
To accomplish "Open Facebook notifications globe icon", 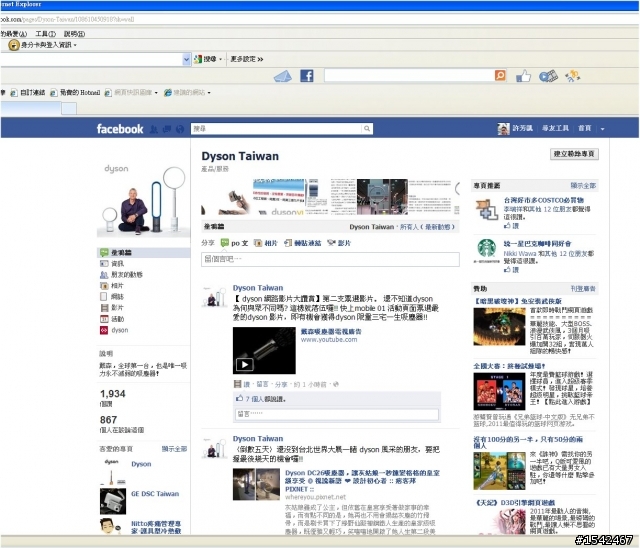I will (180, 129).
